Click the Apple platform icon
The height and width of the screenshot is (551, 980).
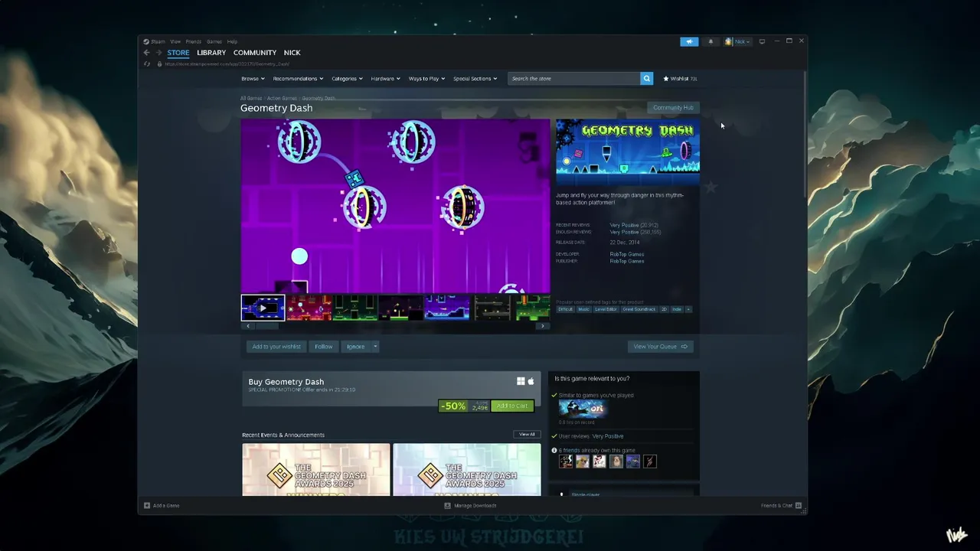pyautogui.click(x=531, y=381)
